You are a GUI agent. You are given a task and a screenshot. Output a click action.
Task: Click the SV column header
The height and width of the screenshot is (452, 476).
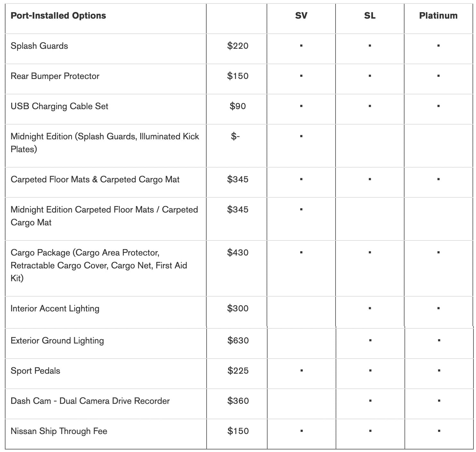pyautogui.click(x=301, y=16)
